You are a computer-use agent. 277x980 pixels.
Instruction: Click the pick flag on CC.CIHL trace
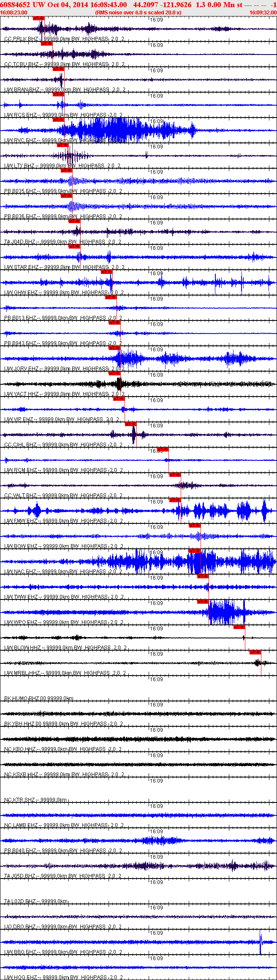[130, 424]
